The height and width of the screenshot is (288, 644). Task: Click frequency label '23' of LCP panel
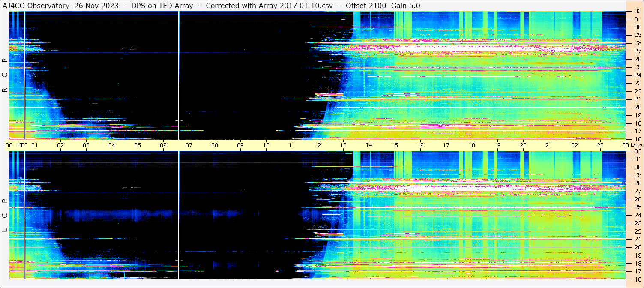(x=637, y=223)
